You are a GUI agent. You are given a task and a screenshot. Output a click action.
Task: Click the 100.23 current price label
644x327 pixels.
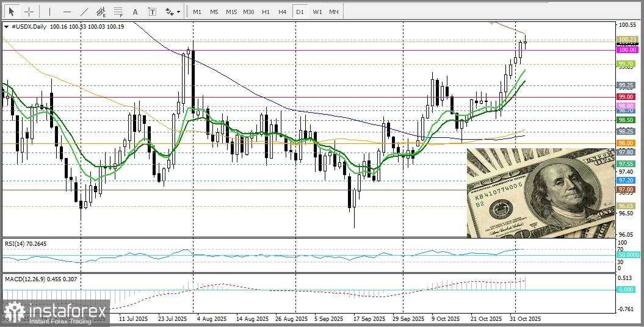[627, 40]
